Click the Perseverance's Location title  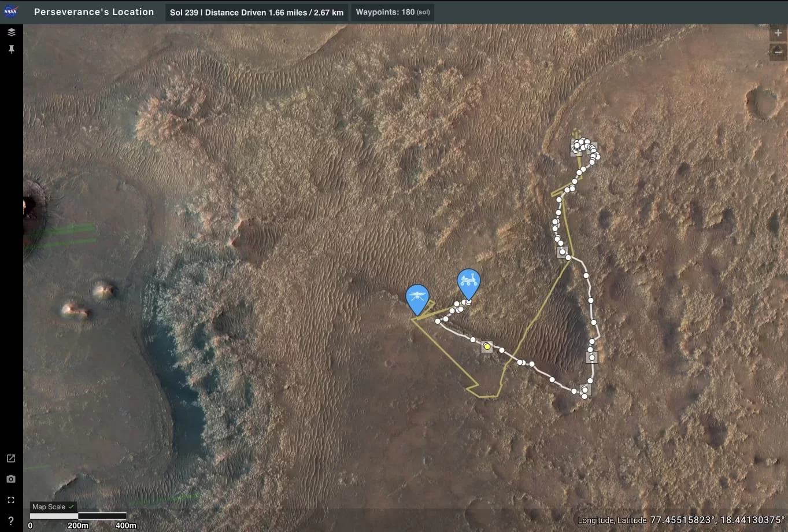click(x=94, y=12)
